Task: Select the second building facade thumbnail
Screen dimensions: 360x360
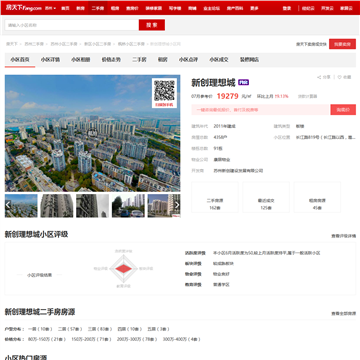Action: coord(57,206)
